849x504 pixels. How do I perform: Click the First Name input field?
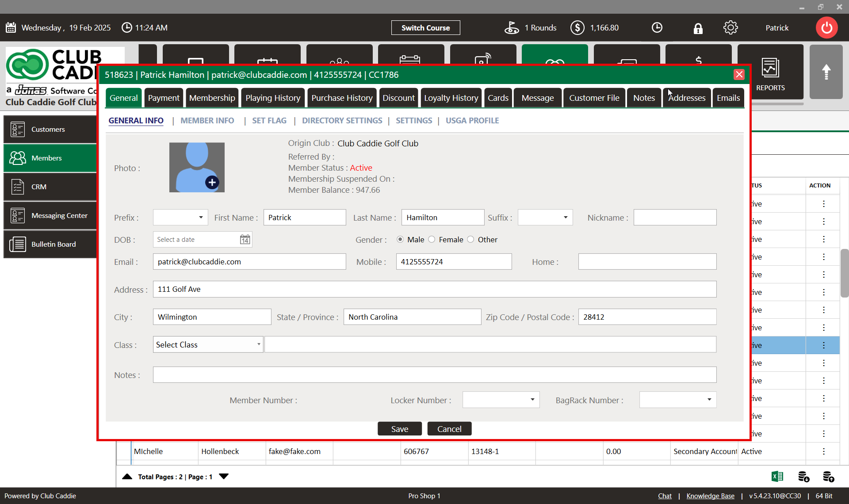pyautogui.click(x=305, y=218)
